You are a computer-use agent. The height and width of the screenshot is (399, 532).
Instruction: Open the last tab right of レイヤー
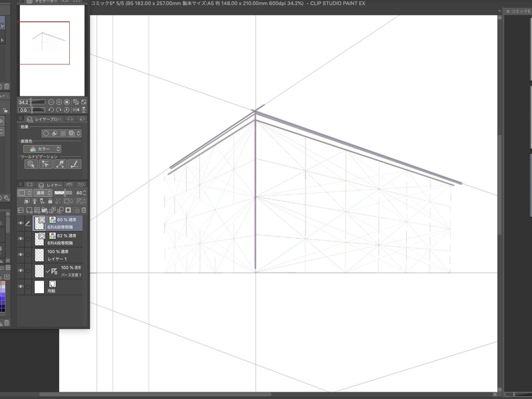tap(81, 185)
